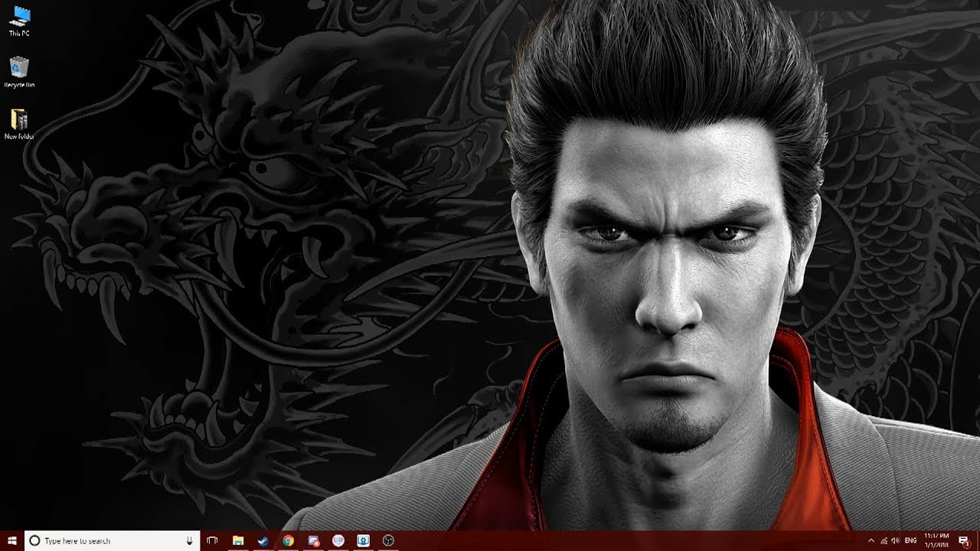Click the Show desktop strip at taskbar end

[978, 540]
